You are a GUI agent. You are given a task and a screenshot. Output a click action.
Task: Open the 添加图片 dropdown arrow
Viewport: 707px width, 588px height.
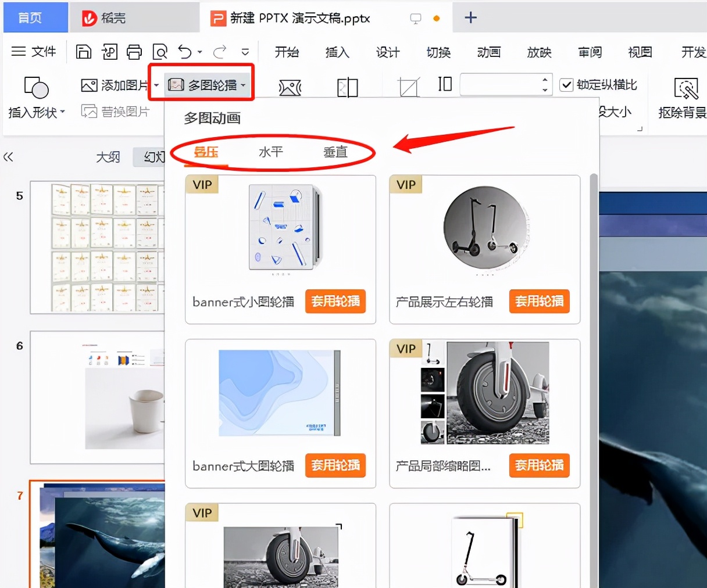point(156,85)
